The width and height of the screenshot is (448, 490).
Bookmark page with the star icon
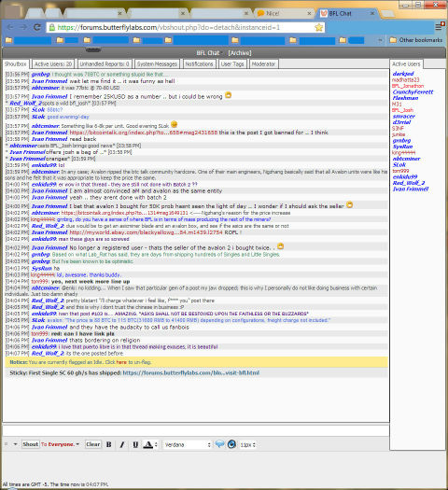tap(318, 27)
